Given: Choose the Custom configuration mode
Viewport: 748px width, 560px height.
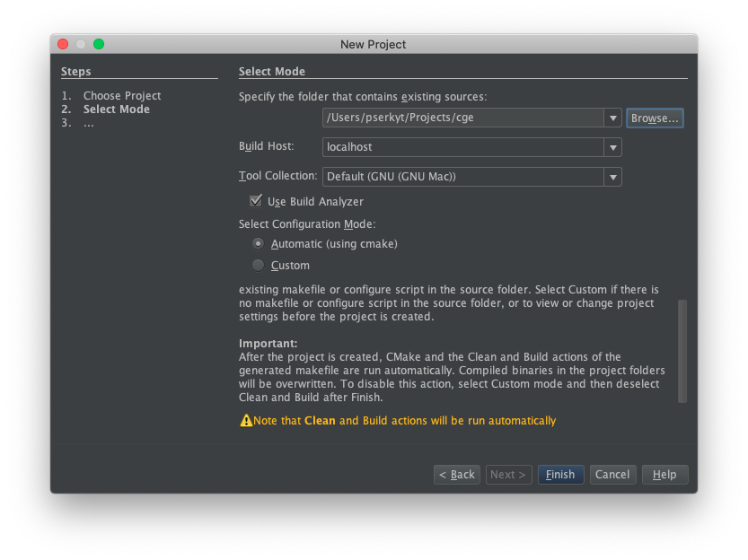Looking at the screenshot, I should pyautogui.click(x=258, y=265).
